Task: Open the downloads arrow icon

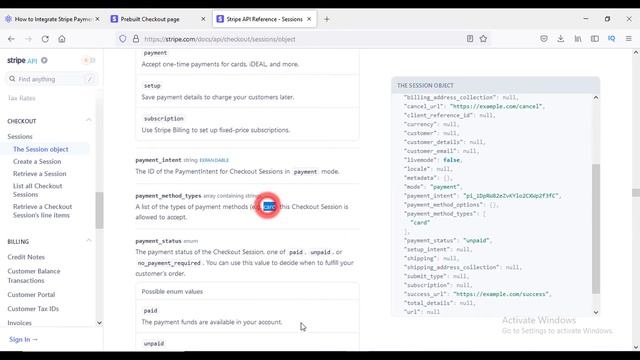Action: coord(560,39)
